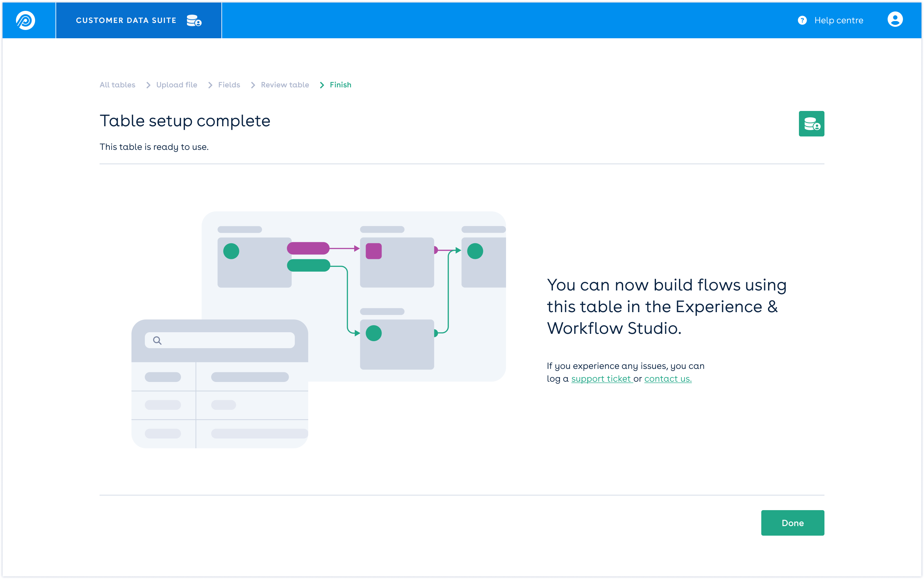Click the chevron before Upload file breadcrumb
The image size is (924, 579).
click(148, 85)
